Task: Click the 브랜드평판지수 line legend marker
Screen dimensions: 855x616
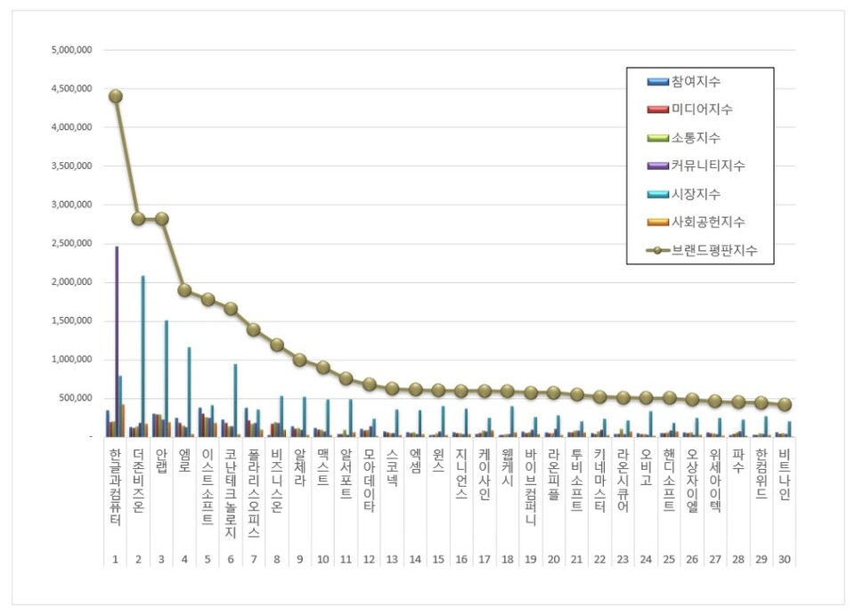Action: (x=659, y=250)
